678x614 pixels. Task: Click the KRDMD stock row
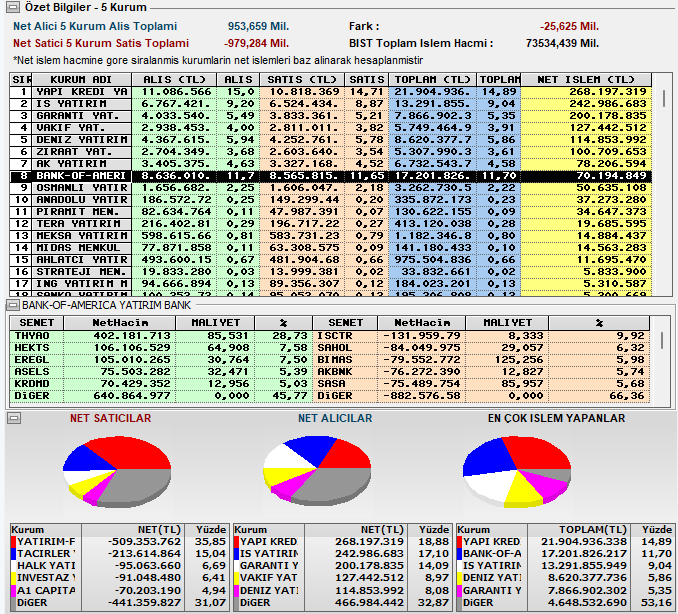coord(161,384)
